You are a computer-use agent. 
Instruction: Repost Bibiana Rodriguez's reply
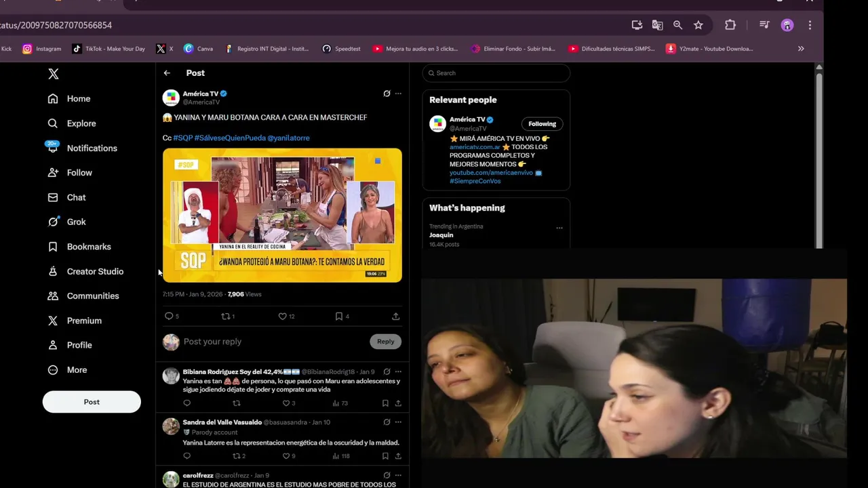point(237,403)
